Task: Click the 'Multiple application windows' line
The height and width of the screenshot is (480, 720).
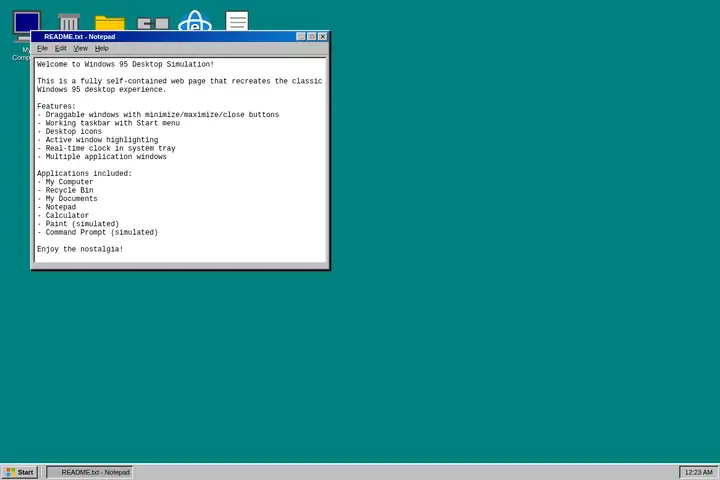Action: tap(101, 157)
